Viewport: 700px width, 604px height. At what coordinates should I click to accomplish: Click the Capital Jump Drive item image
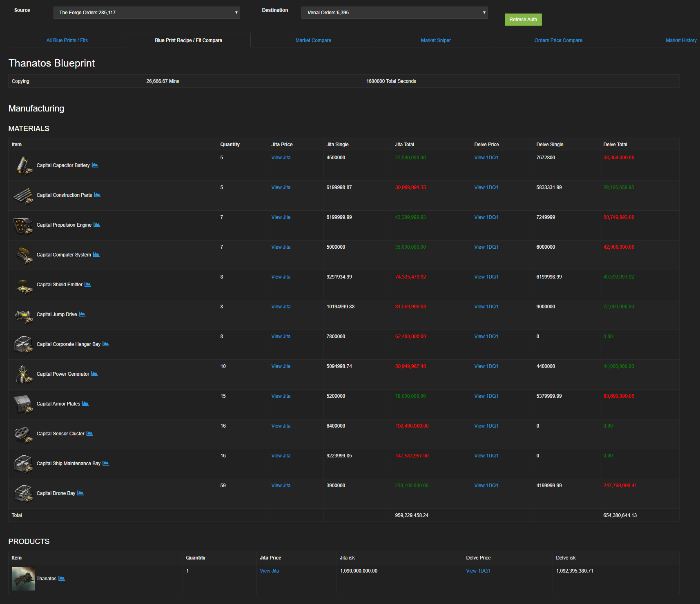click(x=24, y=314)
